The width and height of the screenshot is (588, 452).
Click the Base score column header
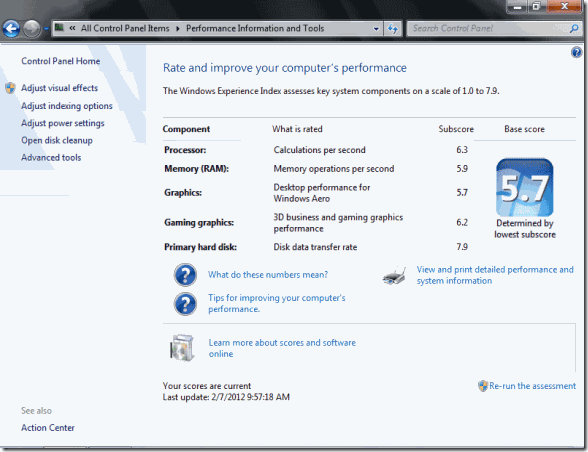pyautogui.click(x=524, y=129)
